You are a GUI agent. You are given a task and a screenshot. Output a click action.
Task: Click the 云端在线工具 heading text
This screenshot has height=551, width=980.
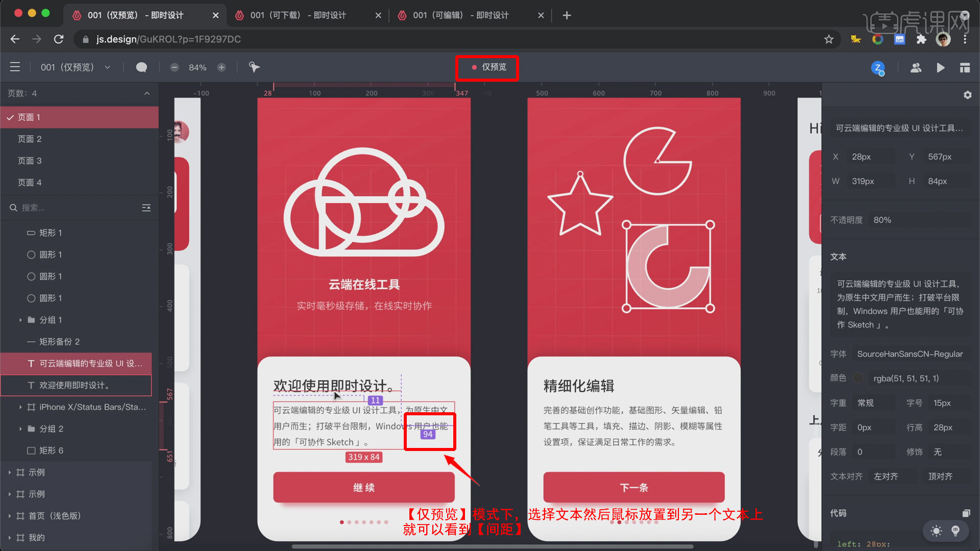[x=364, y=284]
